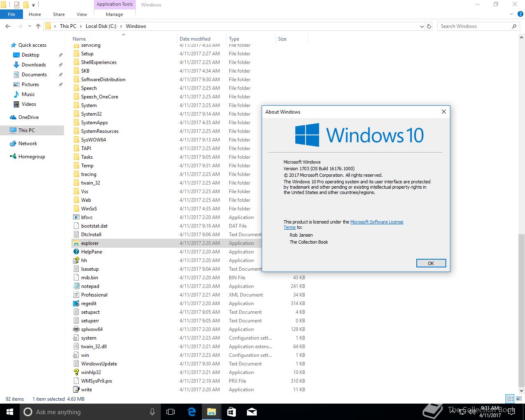Expand chevron after This PC in address bar
Screen dimensions: 525x420
coord(80,26)
